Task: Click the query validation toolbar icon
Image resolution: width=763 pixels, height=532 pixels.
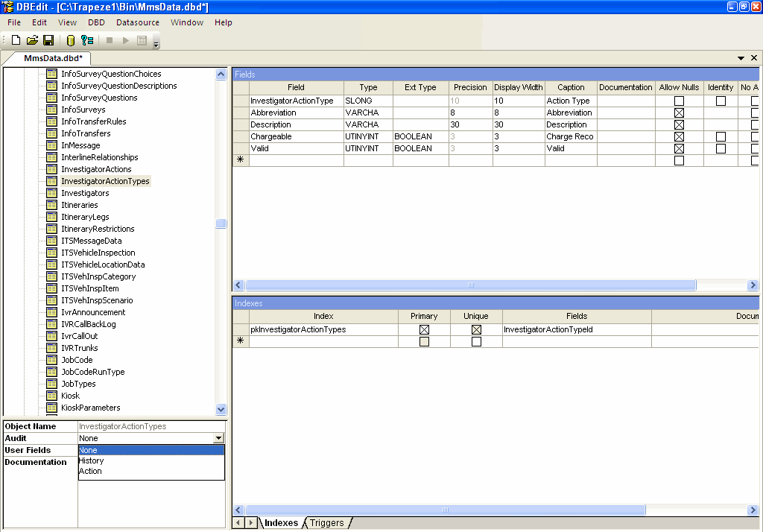Action: [x=87, y=40]
